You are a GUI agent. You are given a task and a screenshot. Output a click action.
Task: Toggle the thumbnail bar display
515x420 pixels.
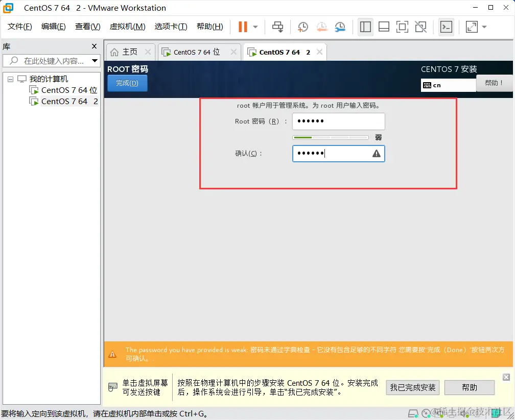click(x=384, y=27)
